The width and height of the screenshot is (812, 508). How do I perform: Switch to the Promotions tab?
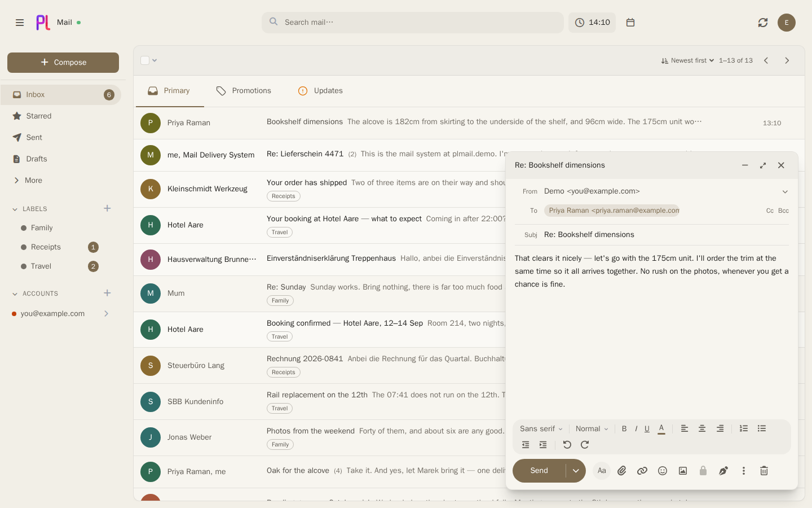coord(244,91)
